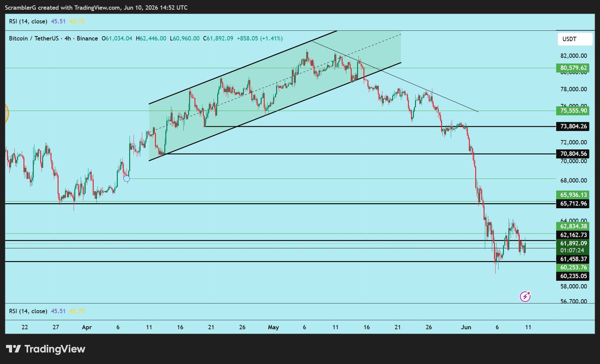This screenshot has height=364, width=600.
Task: Click the RSI (14, close) legend in the bottom pane
Action: click(28, 311)
